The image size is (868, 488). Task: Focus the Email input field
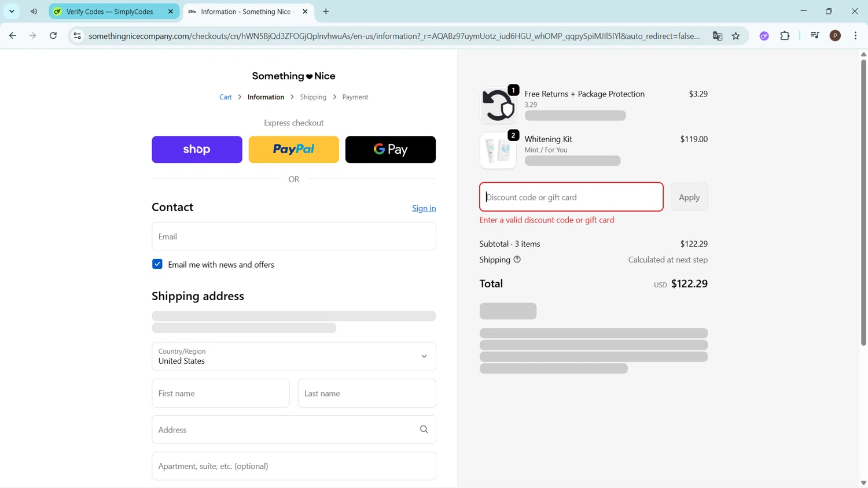293,236
